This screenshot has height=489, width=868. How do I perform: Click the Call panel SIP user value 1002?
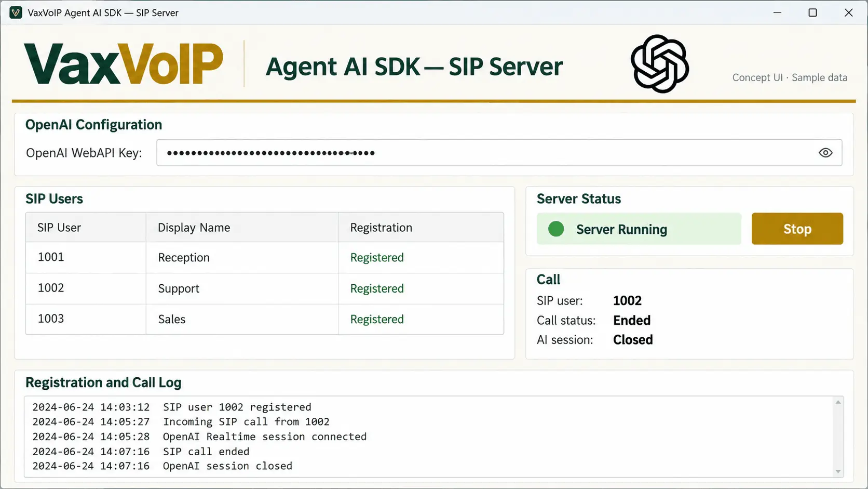[627, 300]
